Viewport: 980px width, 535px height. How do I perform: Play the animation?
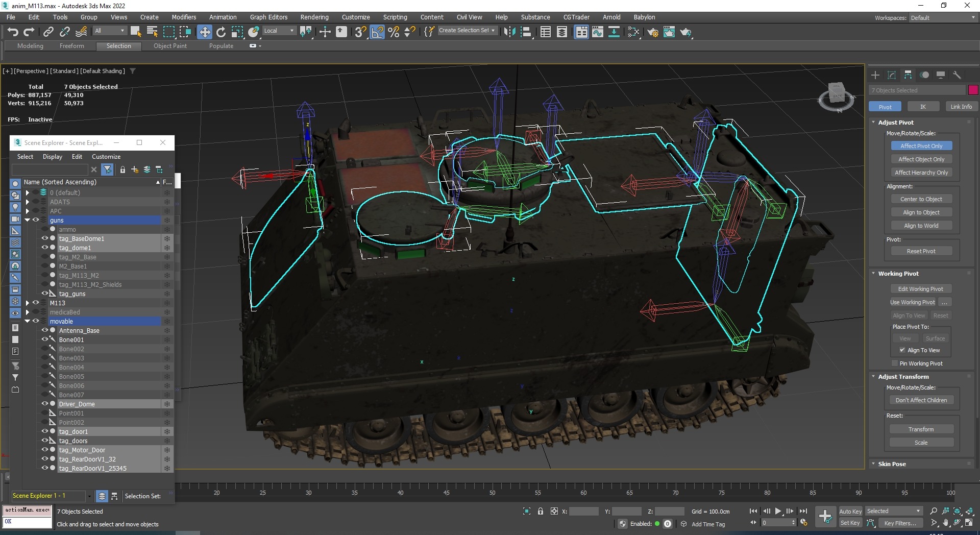[778, 511]
